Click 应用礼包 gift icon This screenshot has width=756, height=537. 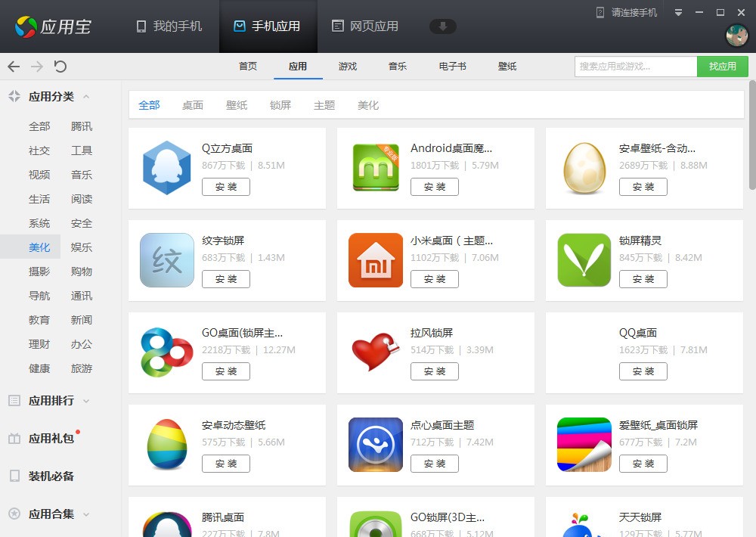point(14,439)
